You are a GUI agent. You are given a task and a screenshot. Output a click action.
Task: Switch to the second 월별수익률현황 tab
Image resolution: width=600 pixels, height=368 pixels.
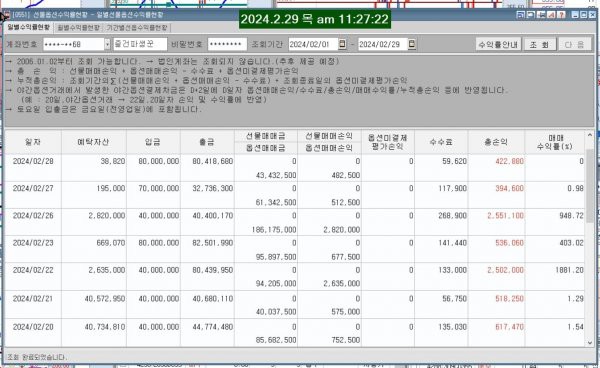pyautogui.click(x=78, y=28)
